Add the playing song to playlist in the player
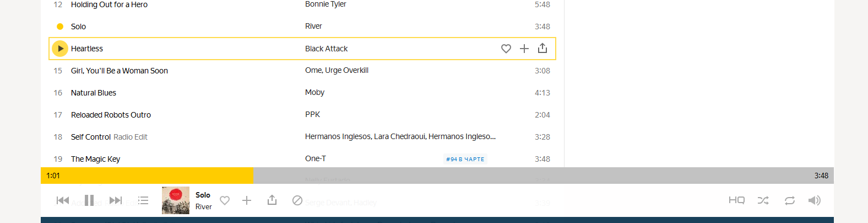This screenshot has height=223, width=868. pos(247,200)
